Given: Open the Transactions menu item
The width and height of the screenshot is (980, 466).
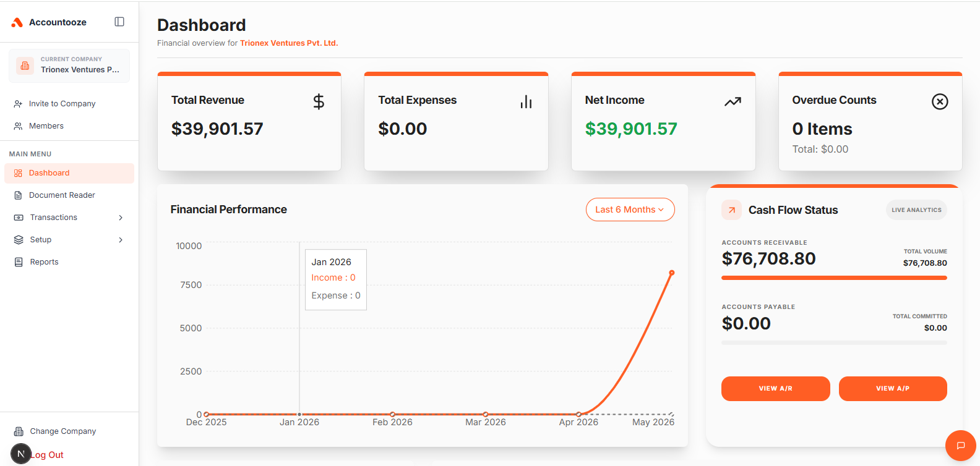Looking at the screenshot, I should pyautogui.click(x=69, y=218).
